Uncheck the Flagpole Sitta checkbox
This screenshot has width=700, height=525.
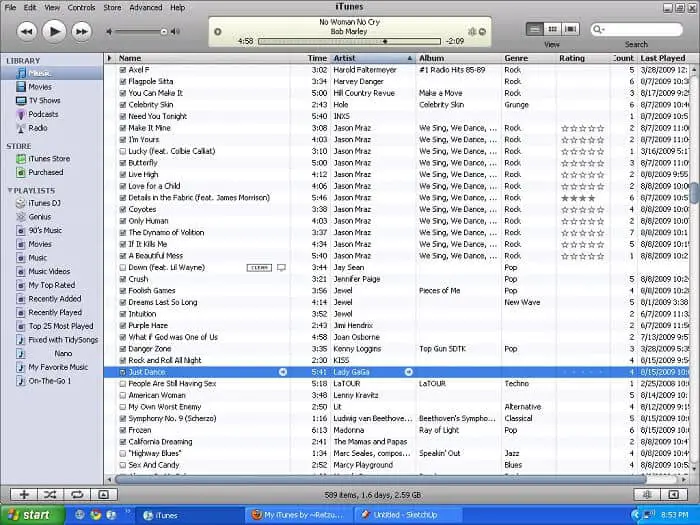click(x=123, y=82)
